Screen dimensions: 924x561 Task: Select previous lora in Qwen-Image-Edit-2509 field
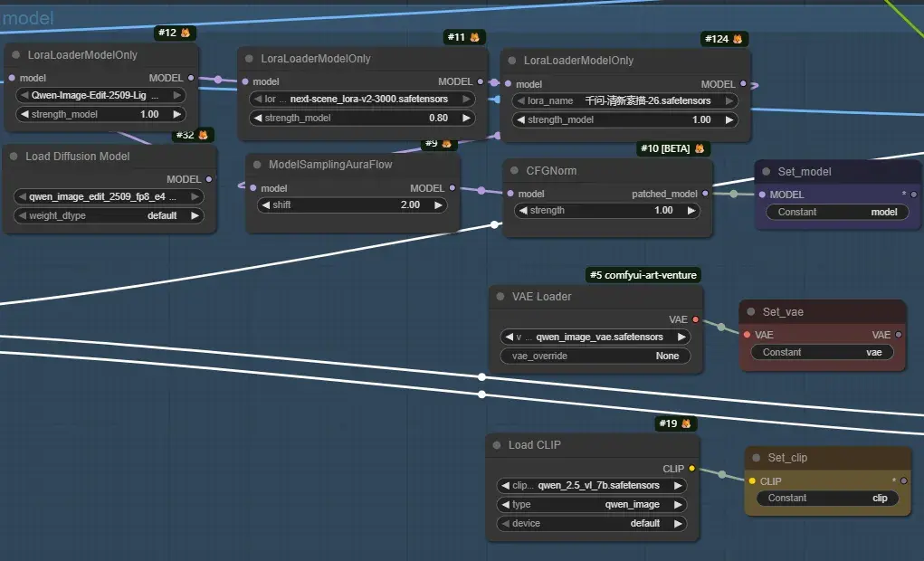pyautogui.click(x=24, y=95)
